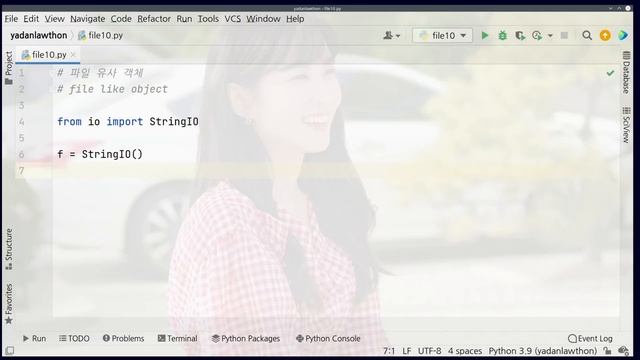The height and width of the screenshot is (360, 640).
Task: Open the Database tool window
Action: pos(626,73)
